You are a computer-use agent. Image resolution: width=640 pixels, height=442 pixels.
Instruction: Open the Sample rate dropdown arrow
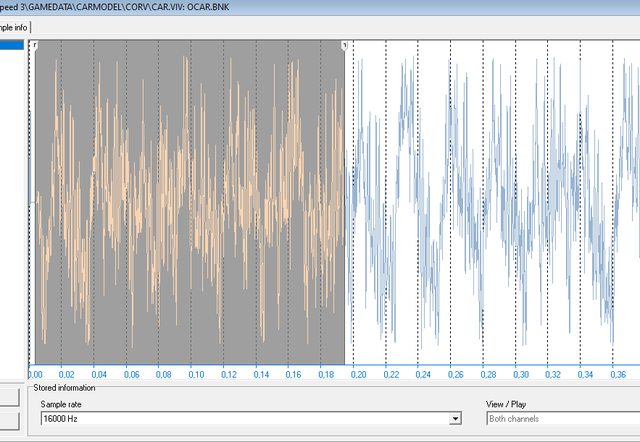pos(455,419)
